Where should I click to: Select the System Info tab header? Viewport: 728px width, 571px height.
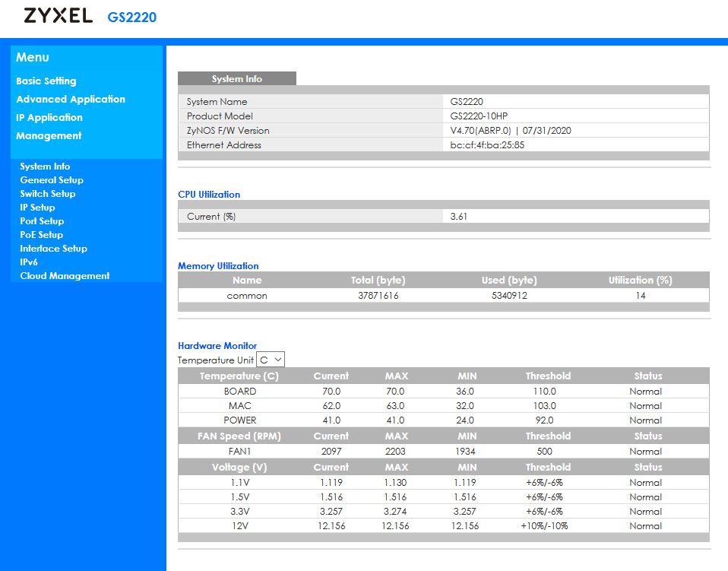[x=237, y=78]
